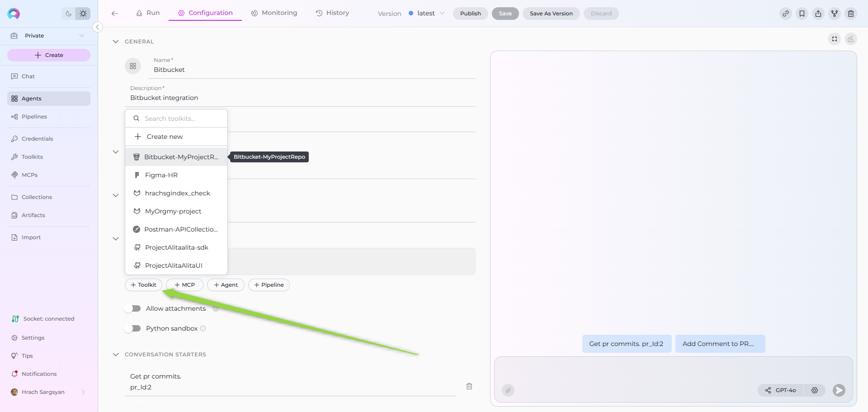The width and height of the screenshot is (868, 412).
Task: Collapse the CONVERSATION STARTERS section
Action: point(116,355)
